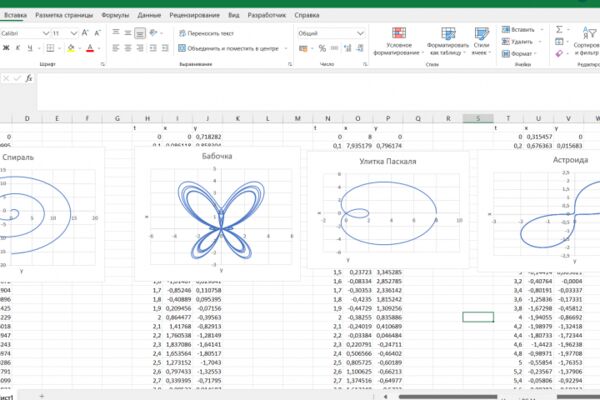
Task: Expand merge cells options arrow
Action: [x=285, y=49]
